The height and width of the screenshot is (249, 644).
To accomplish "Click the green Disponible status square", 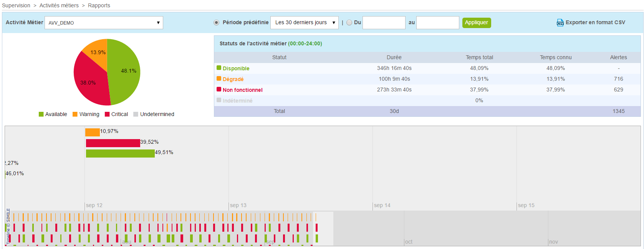I will [x=219, y=68].
